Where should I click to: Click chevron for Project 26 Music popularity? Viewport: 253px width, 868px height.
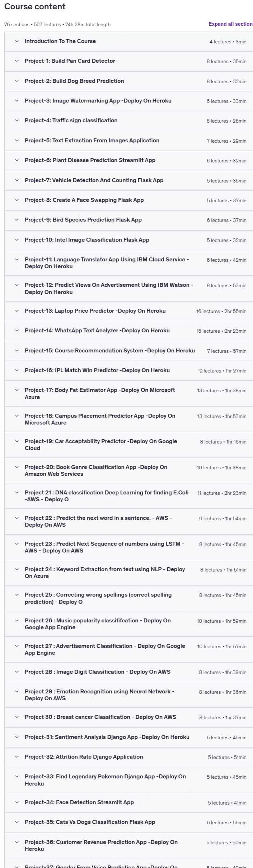(x=17, y=621)
